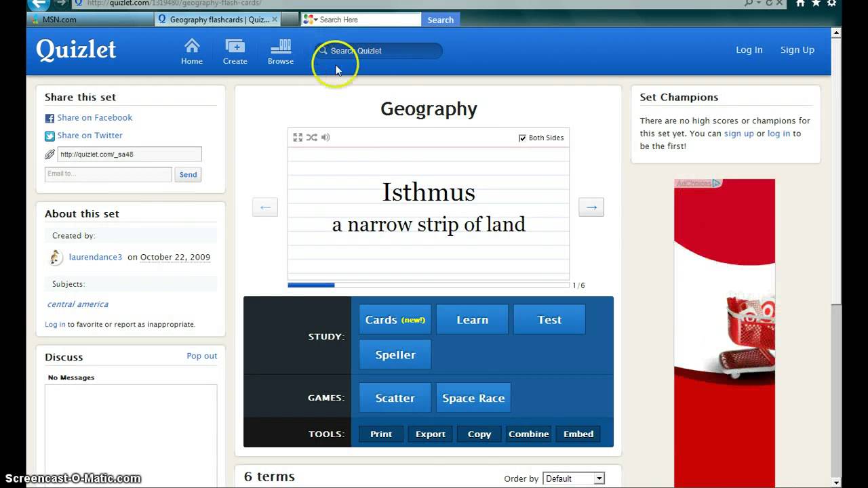Click the Facebook icon in share panel
This screenshot has width=868, height=488.
point(50,118)
